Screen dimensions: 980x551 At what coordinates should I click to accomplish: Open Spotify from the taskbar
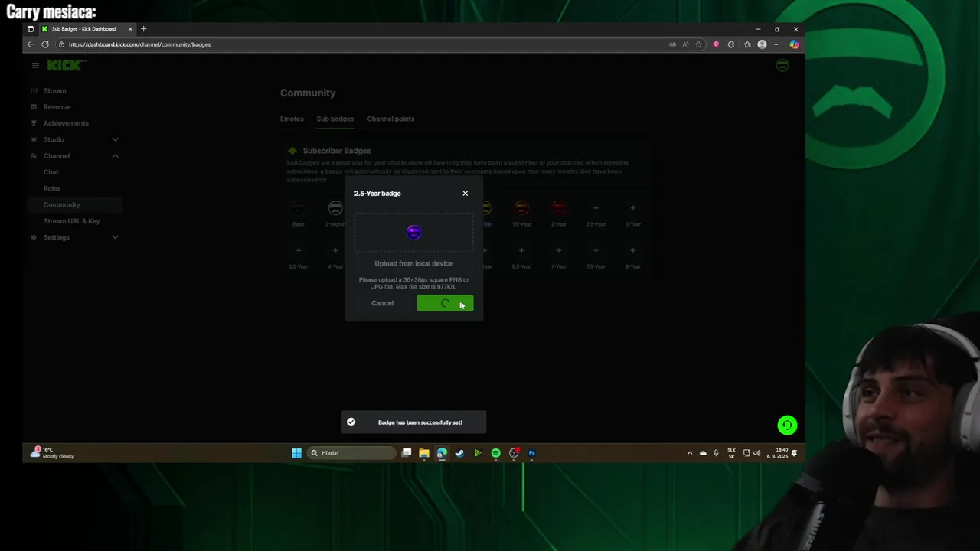495,453
